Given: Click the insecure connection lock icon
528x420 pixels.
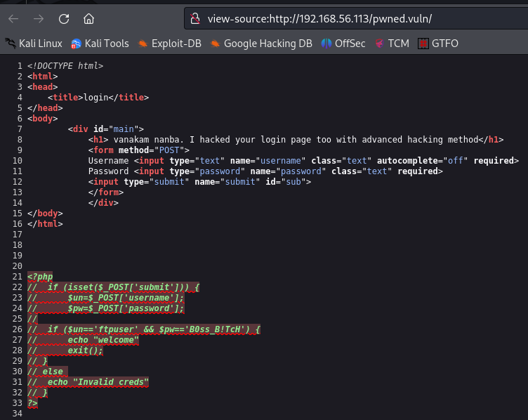Looking at the screenshot, I should click(x=196, y=19).
